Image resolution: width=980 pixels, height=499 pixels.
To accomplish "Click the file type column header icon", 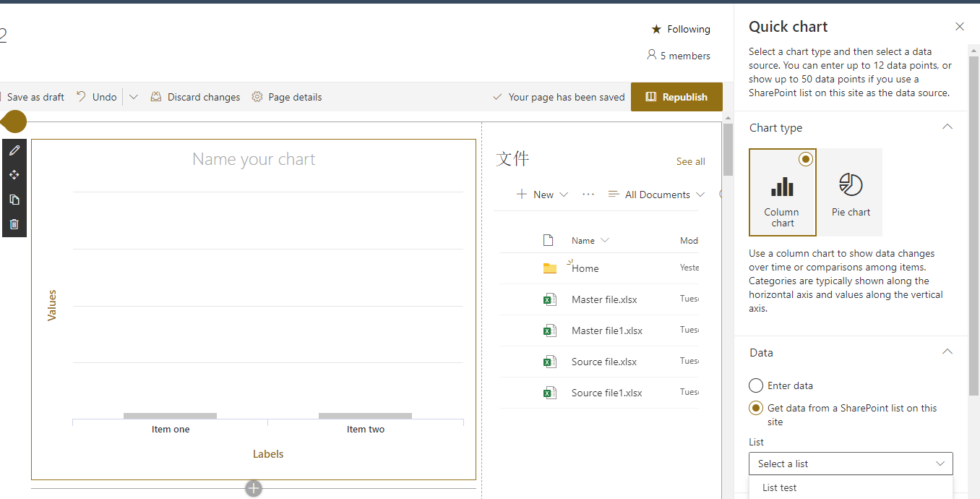I will [548, 240].
